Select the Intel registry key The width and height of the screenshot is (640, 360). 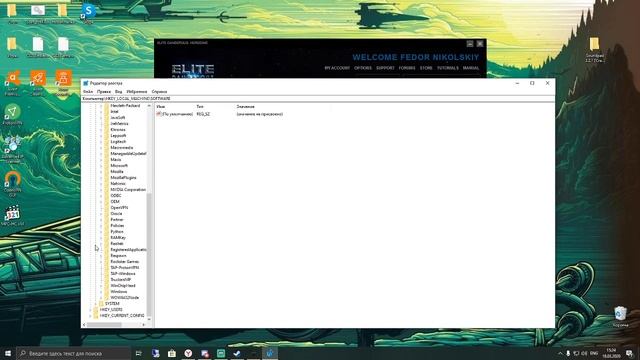tap(114, 111)
